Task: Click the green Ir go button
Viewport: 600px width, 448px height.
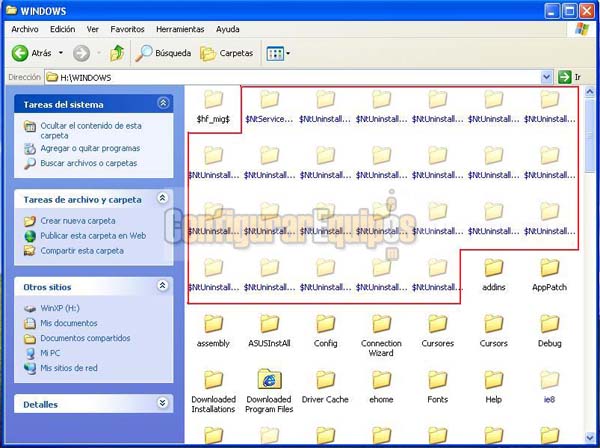Action: pos(570,77)
